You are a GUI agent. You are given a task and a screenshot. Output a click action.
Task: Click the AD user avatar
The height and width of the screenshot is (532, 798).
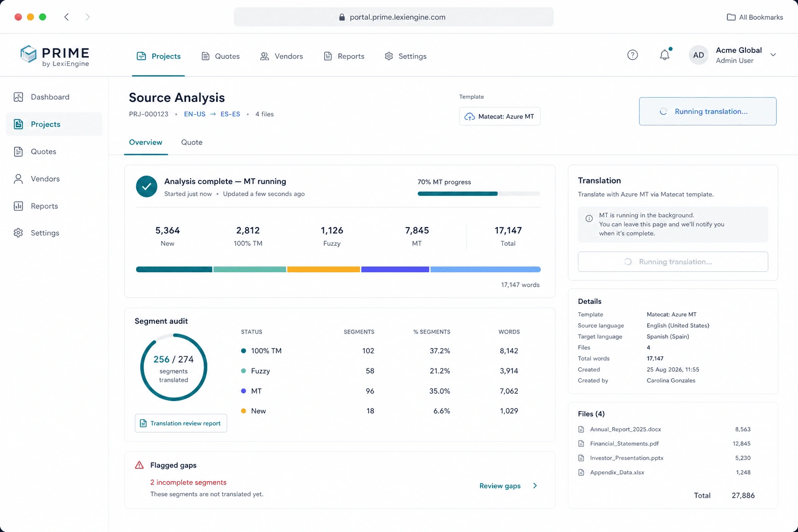(698, 55)
